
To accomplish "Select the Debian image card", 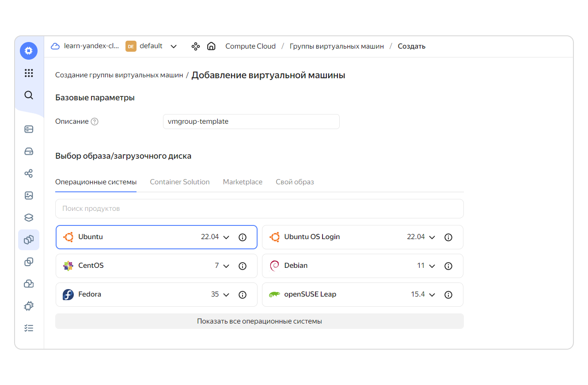I will tap(362, 266).
